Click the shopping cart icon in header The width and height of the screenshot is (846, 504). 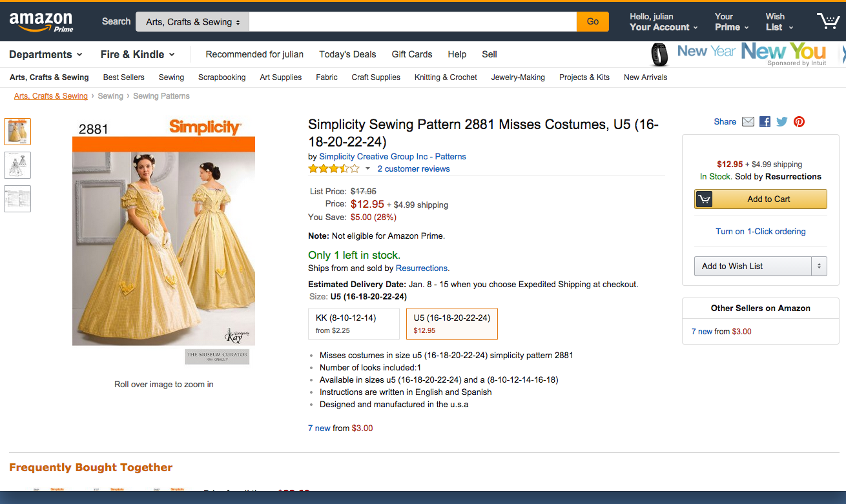(x=827, y=21)
